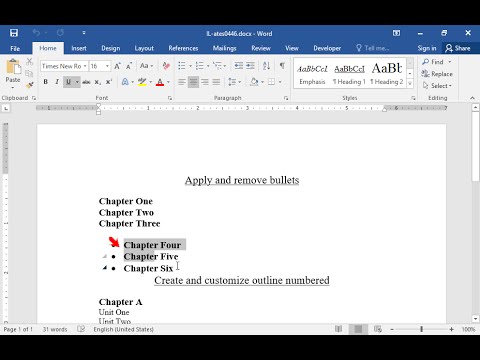Apply yellow text highlight color
The width and height of the screenshot is (480, 360).
coord(143,82)
